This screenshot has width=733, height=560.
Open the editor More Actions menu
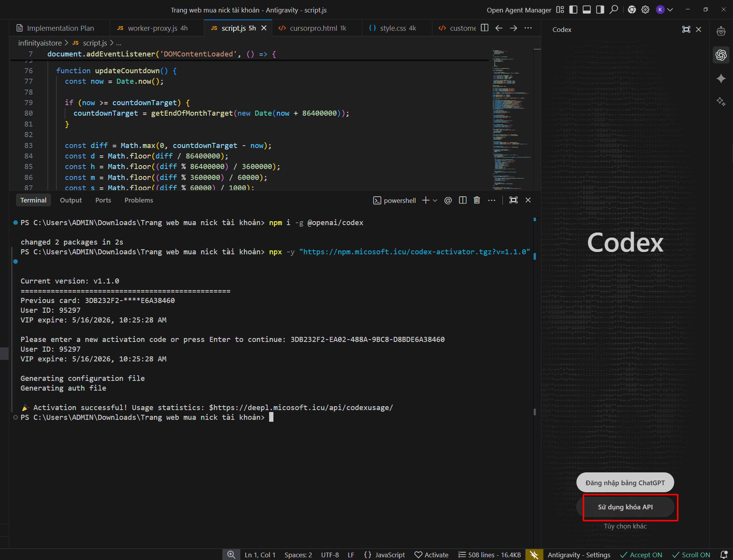pos(528,28)
